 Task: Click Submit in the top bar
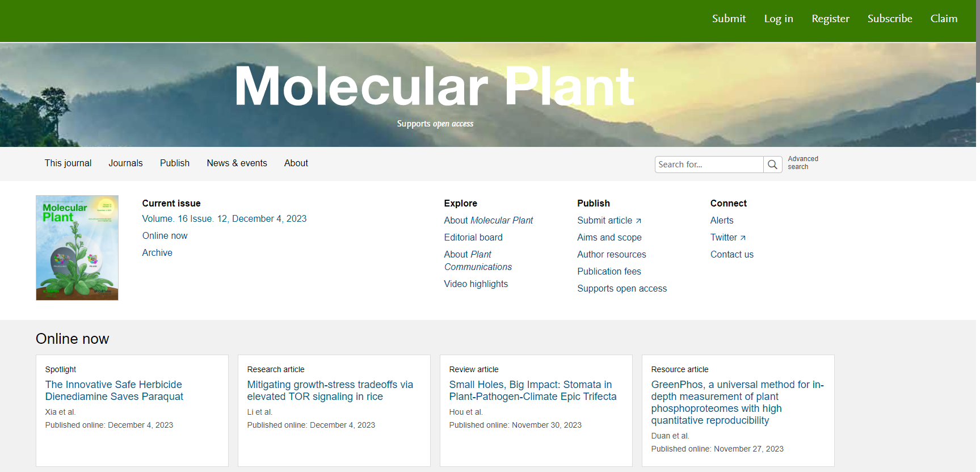coord(729,19)
